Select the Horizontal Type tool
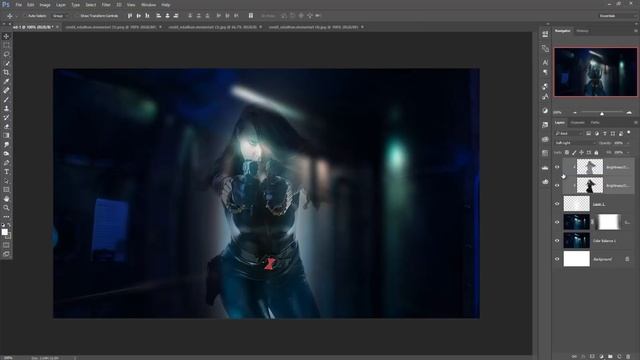640x360 pixels. 6,171
